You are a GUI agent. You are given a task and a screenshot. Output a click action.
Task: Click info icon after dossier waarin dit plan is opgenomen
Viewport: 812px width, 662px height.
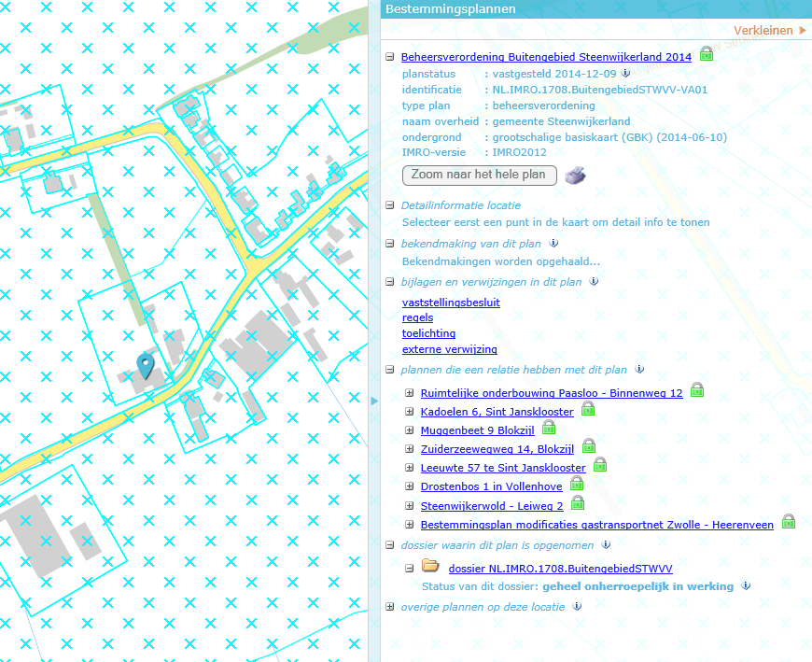[606, 544]
